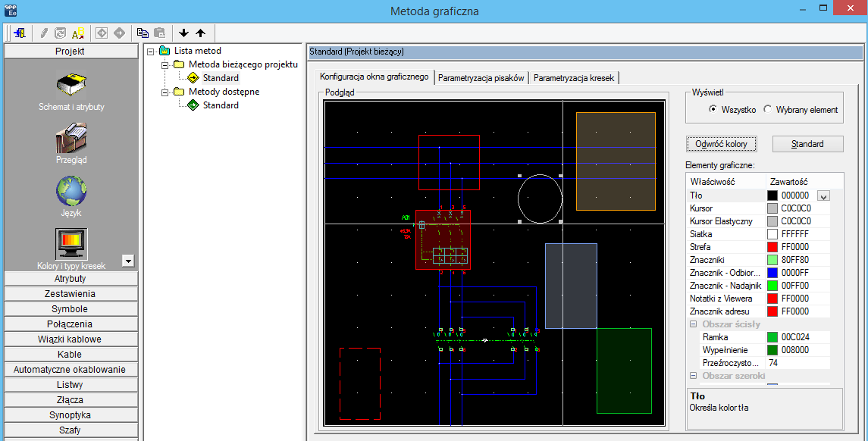This screenshot has width=868, height=441.
Task: Click the copy toolbar icon
Action: point(143,33)
